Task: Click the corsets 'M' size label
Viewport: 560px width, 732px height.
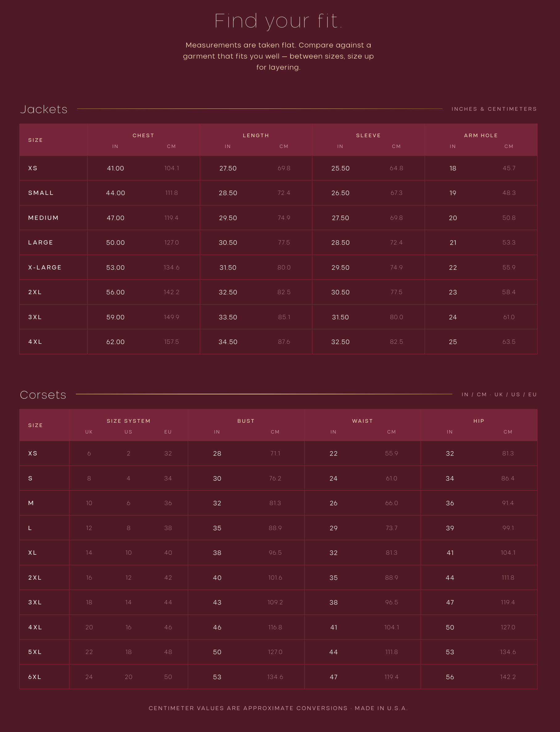Action: point(31,503)
